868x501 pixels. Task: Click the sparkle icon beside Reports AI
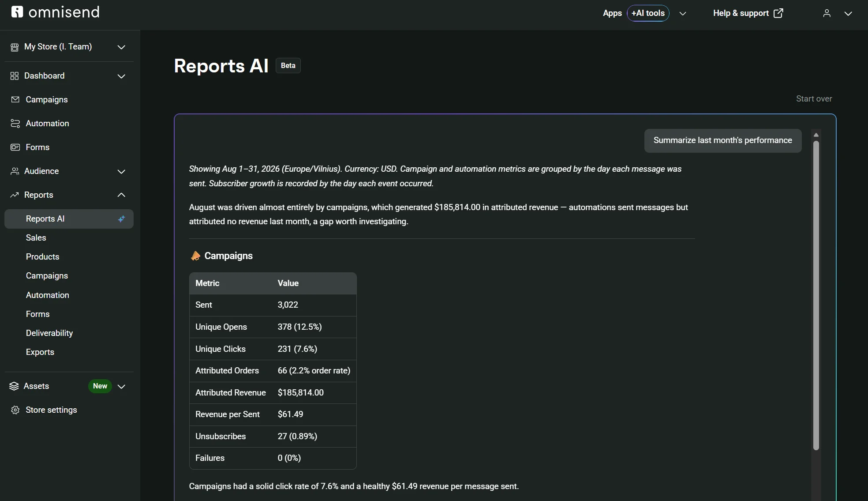point(121,219)
